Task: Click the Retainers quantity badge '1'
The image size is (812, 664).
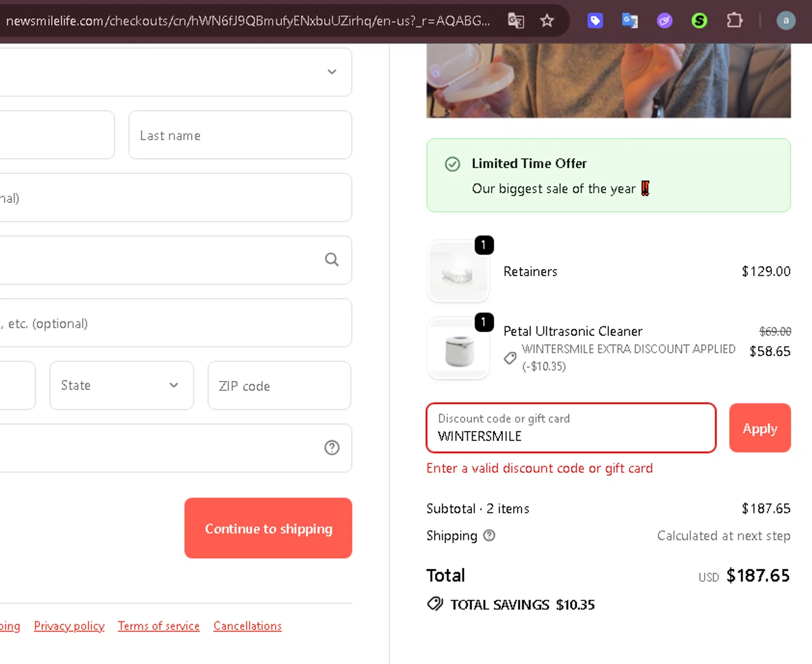Action: pos(484,245)
